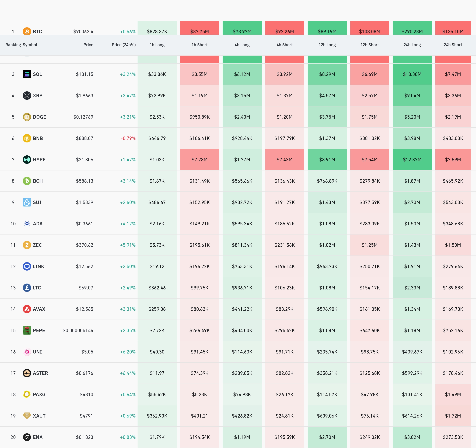Sort by the 1h Long column header

click(x=157, y=45)
